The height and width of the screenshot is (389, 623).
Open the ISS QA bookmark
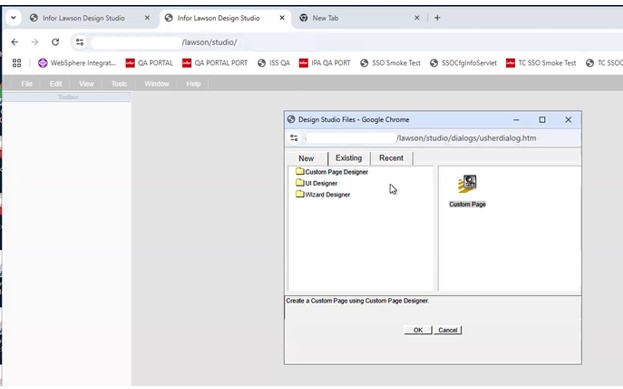tap(274, 63)
